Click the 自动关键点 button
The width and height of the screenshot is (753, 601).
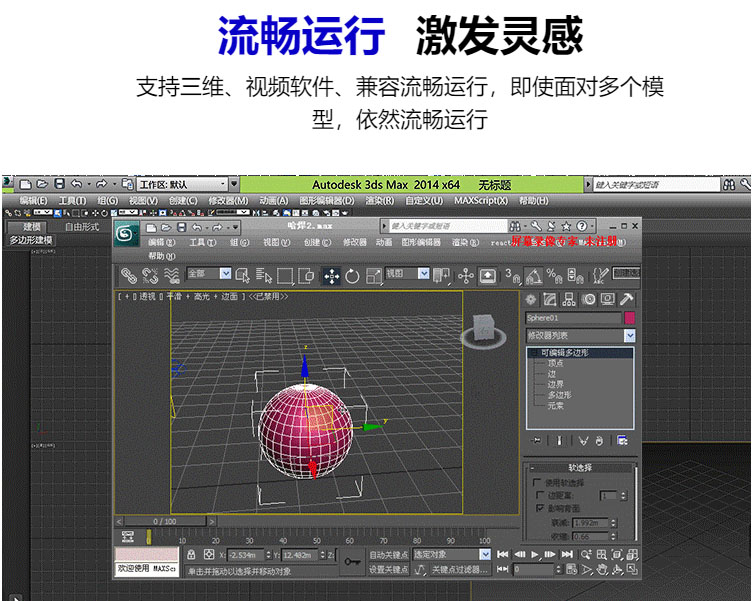(x=389, y=554)
